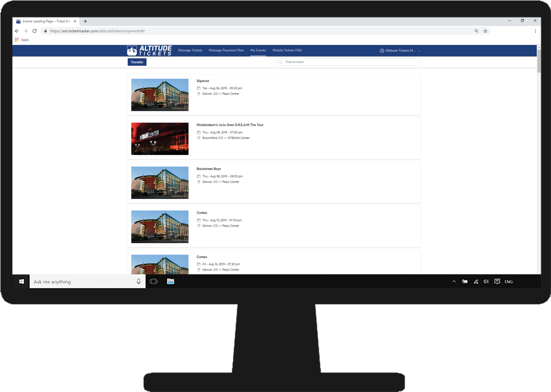This screenshot has width=551, height=392.
Task: Click the search icon in Find an event
Action: point(281,62)
